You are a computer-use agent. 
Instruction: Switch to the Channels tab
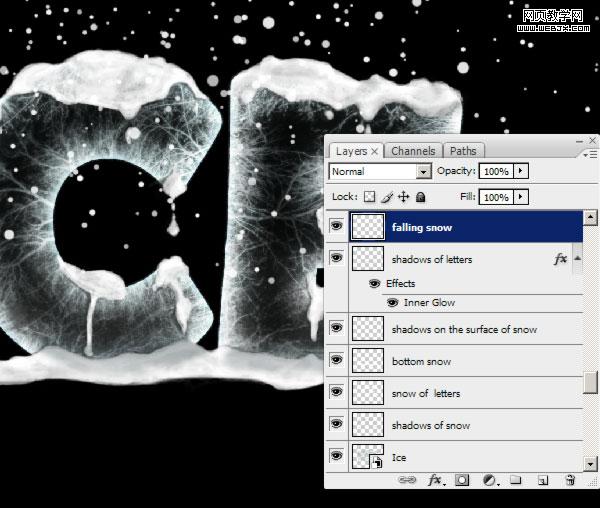pos(413,151)
